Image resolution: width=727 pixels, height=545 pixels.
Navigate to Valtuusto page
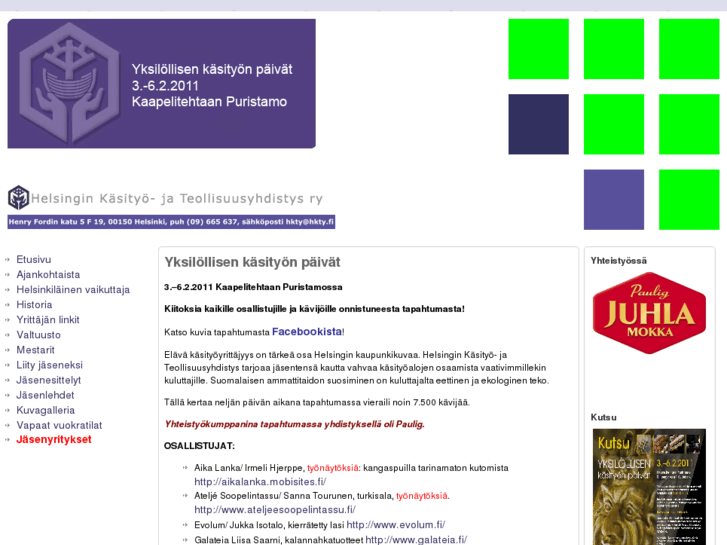coord(38,335)
